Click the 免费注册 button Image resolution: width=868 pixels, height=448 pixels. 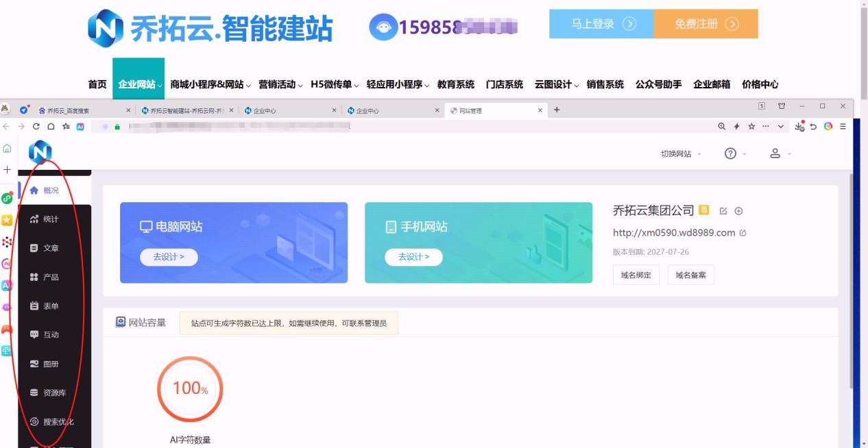(x=706, y=24)
